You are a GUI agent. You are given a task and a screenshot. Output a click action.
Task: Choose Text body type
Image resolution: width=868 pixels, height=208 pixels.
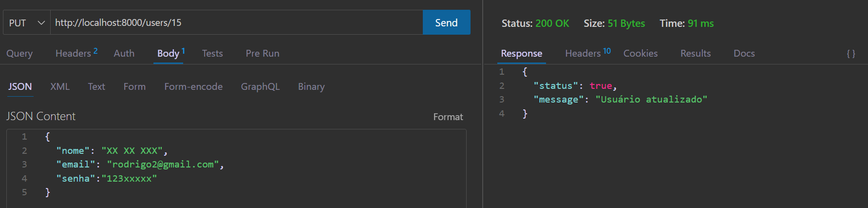tap(96, 86)
